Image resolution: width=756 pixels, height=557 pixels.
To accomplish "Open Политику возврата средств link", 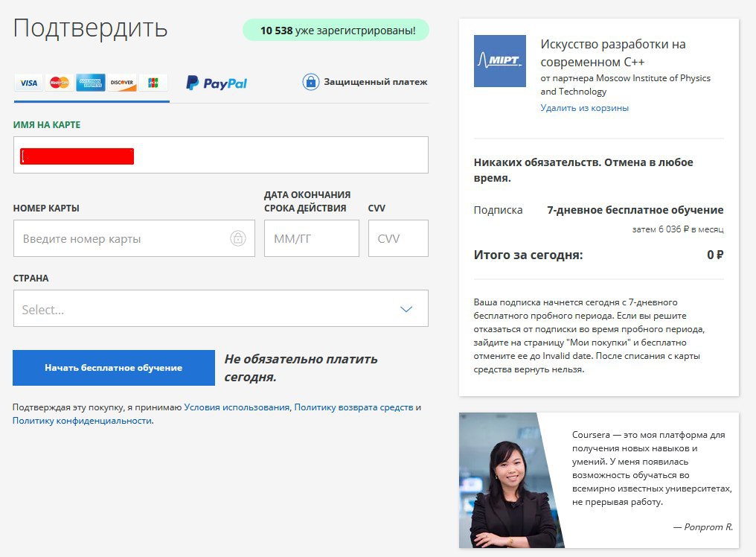I will tap(353, 407).
